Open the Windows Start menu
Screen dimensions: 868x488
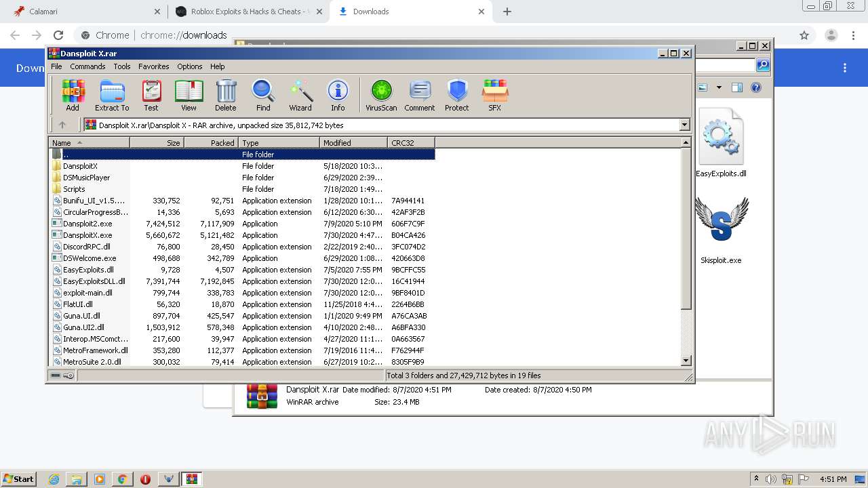pos(19,479)
